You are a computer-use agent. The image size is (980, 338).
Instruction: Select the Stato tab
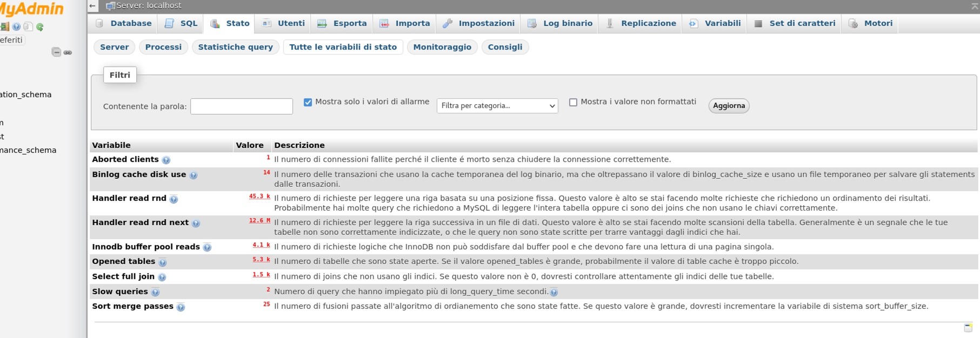point(230,24)
